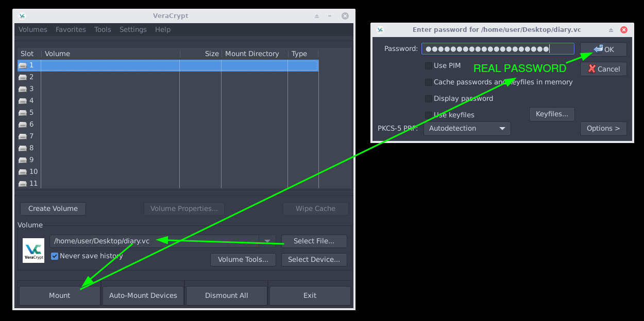Close the password dialog window
The width and height of the screenshot is (644, 321).
pyautogui.click(x=624, y=30)
